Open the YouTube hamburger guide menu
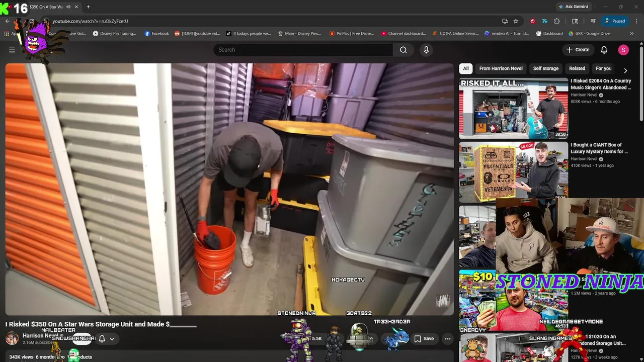The width and height of the screenshot is (644, 362). click(12, 50)
